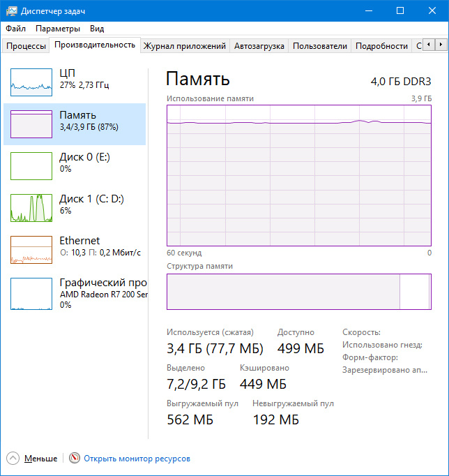The width and height of the screenshot is (449, 476).
Task: Click the Память label in sidebar
Action: click(x=77, y=115)
